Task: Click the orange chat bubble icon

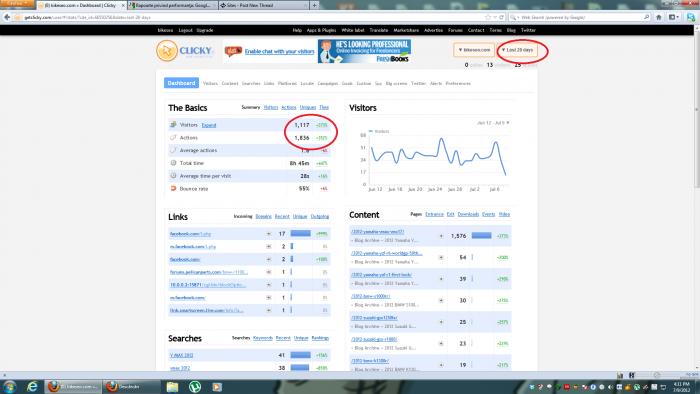Action: 233,51
